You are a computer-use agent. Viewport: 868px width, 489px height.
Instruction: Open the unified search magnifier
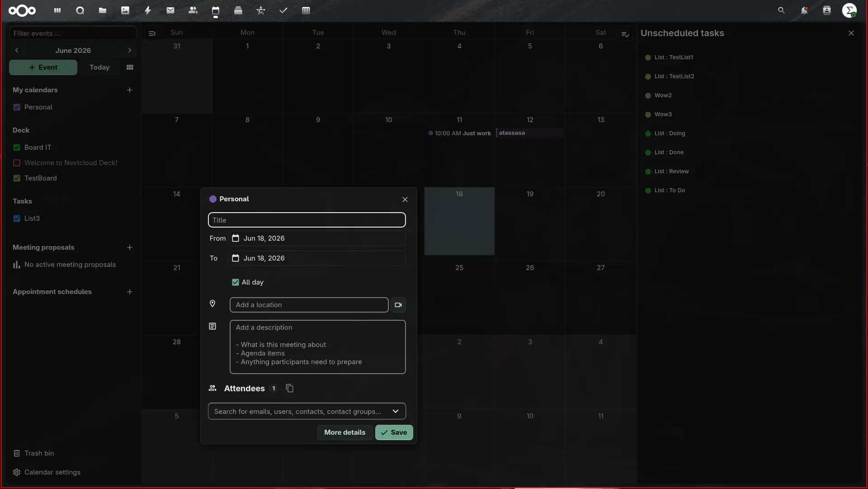781,10
